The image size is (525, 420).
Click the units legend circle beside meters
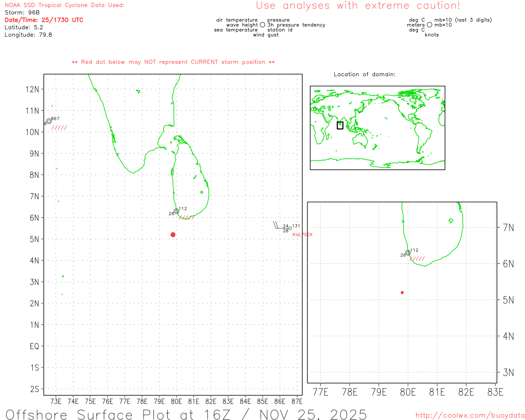[429, 25]
